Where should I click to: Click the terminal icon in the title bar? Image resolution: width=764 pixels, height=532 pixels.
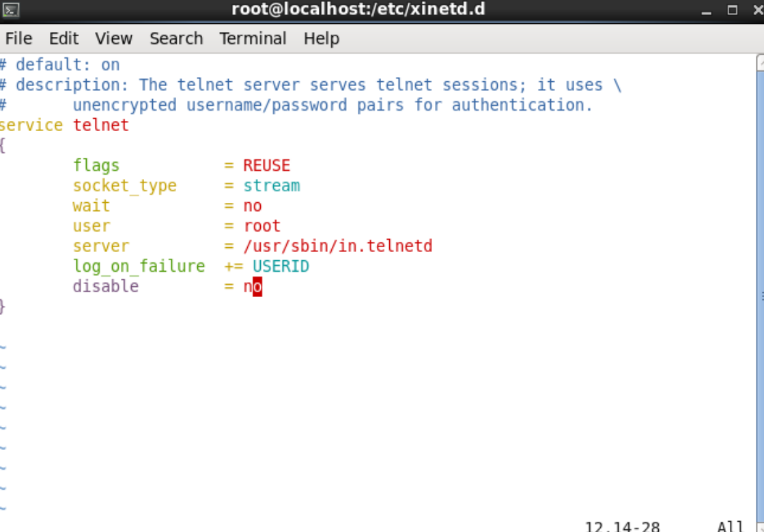click(x=11, y=10)
